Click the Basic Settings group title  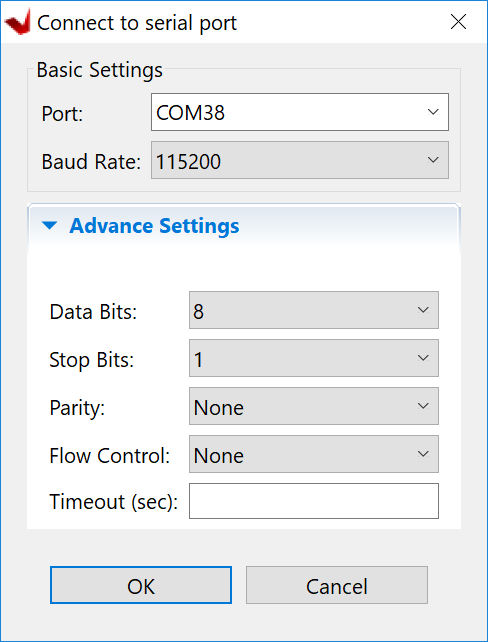(x=99, y=70)
